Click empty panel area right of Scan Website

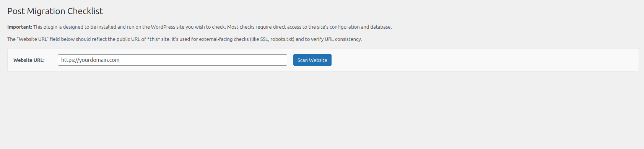click(x=482, y=60)
